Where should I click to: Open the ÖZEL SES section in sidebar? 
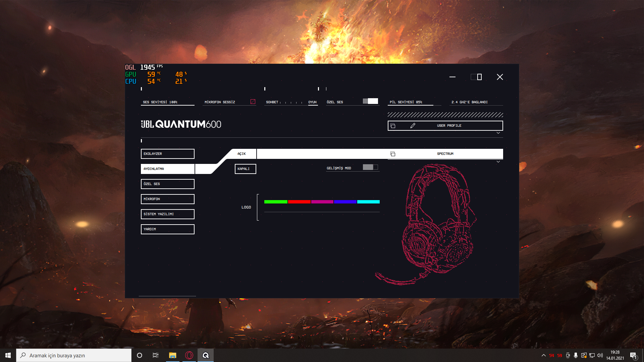click(x=168, y=184)
